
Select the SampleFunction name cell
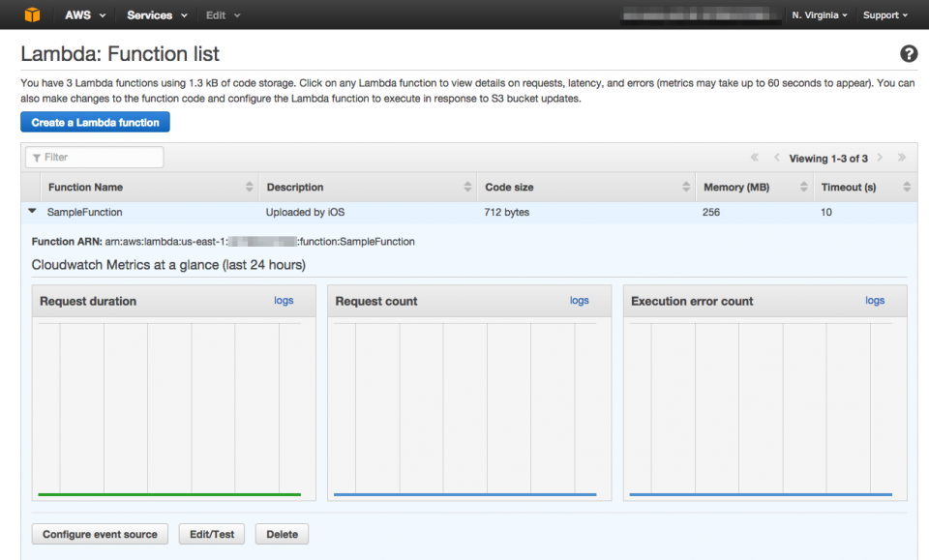85,212
